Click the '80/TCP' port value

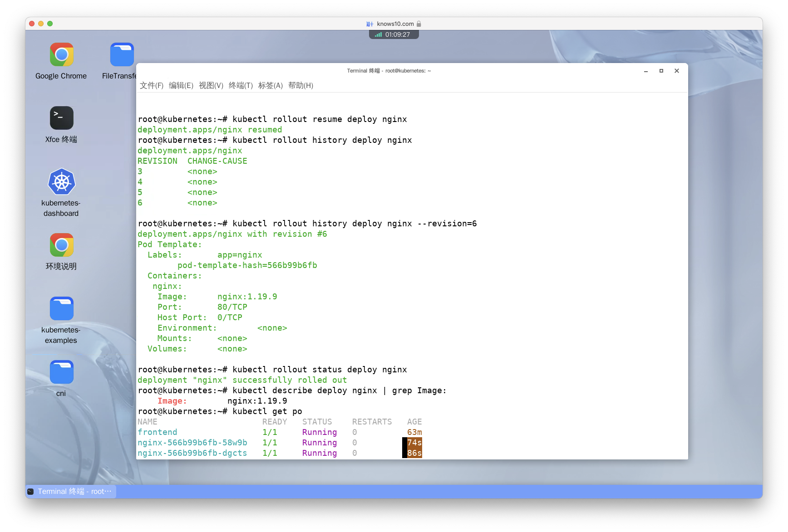[x=232, y=307]
